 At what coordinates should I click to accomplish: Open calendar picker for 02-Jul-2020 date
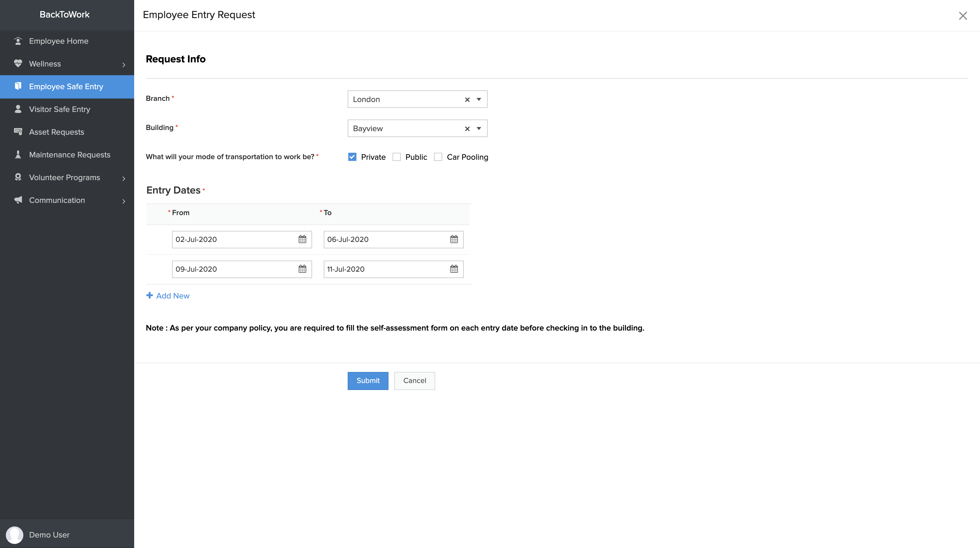[302, 239]
